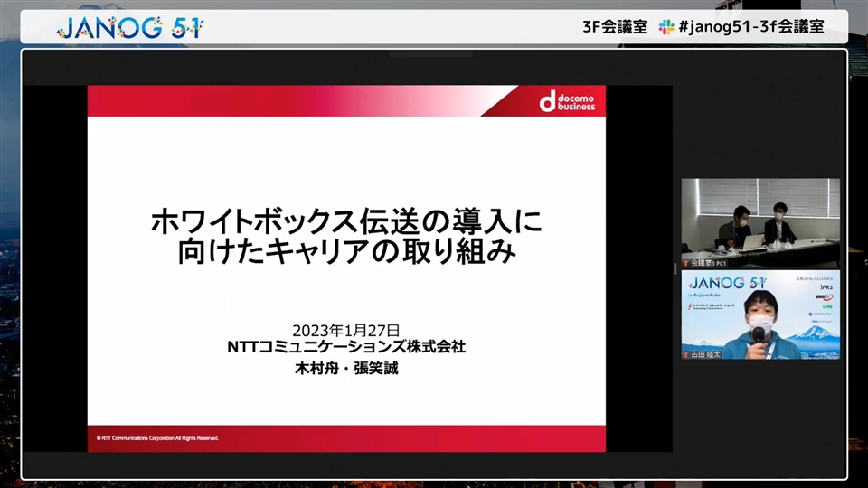Click the Slack logo icon in header
The height and width of the screenshot is (488, 868).
(666, 26)
